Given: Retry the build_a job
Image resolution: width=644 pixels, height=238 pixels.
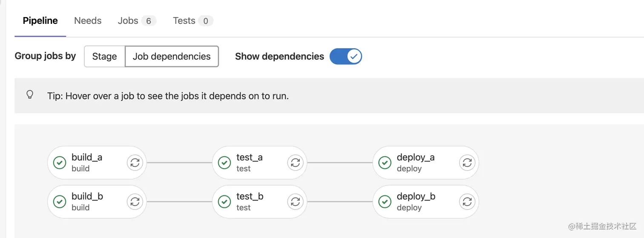Looking at the screenshot, I should pos(135,163).
